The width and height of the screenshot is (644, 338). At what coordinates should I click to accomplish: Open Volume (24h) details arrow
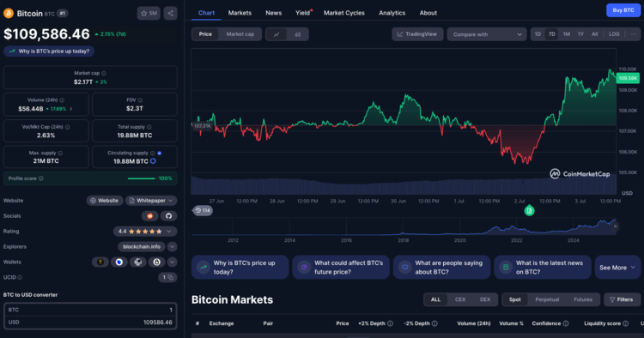coord(71,109)
